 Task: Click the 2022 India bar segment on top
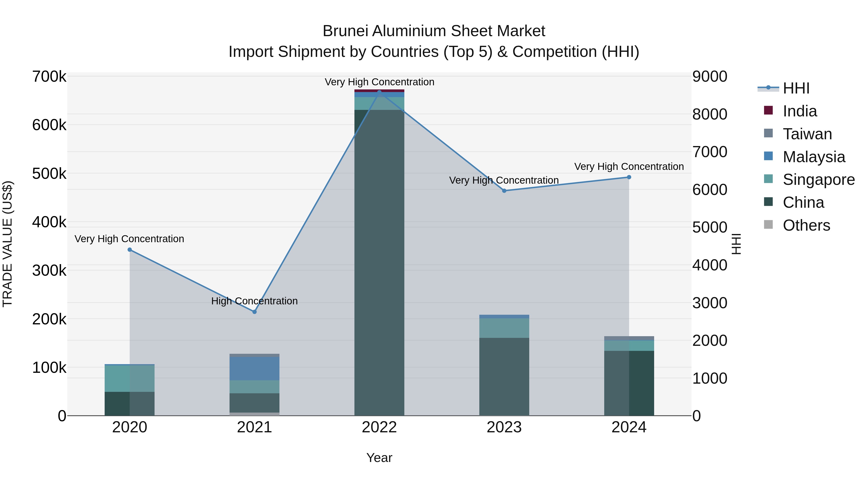380,91
